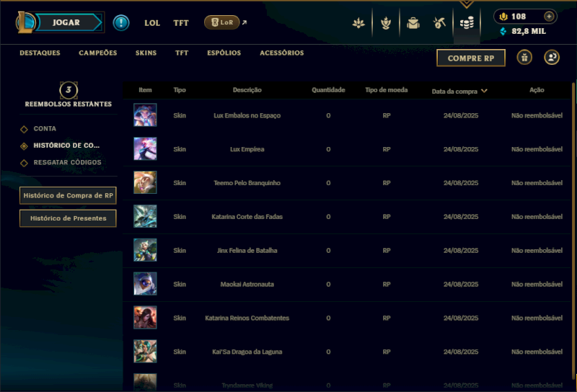The image size is (577, 392).
Task: Open the external link arrow beside LoR
Action: [x=245, y=22]
